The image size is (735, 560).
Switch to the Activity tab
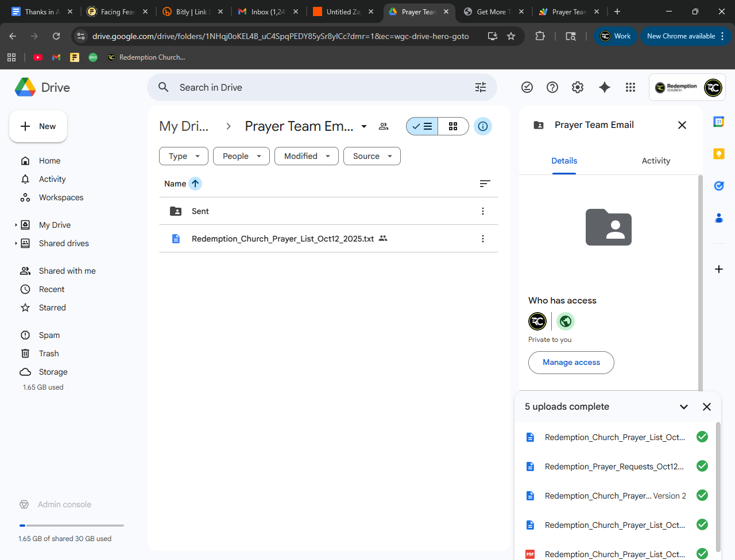tap(656, 161)
